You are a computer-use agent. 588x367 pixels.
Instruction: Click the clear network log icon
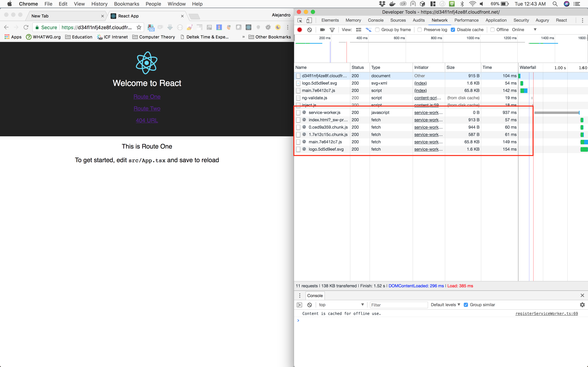pyautogui.click(x=310, y=30)
